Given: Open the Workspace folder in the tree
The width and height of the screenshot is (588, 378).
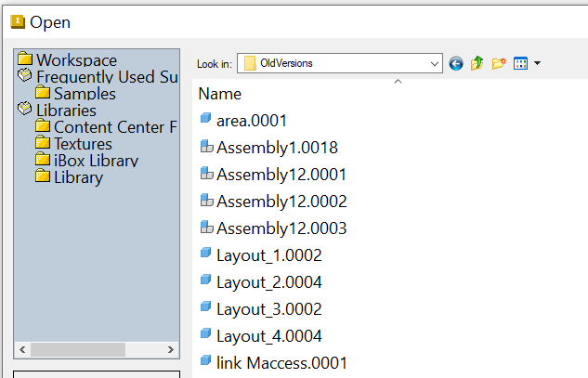Looking at the screenshot, I should pos(76,60).
